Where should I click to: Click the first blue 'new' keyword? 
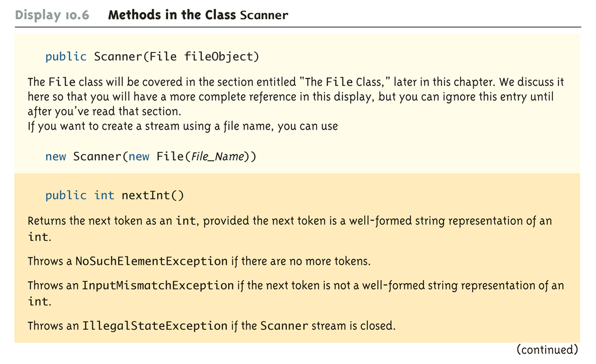pyautogui.click(x=56, y=157)
